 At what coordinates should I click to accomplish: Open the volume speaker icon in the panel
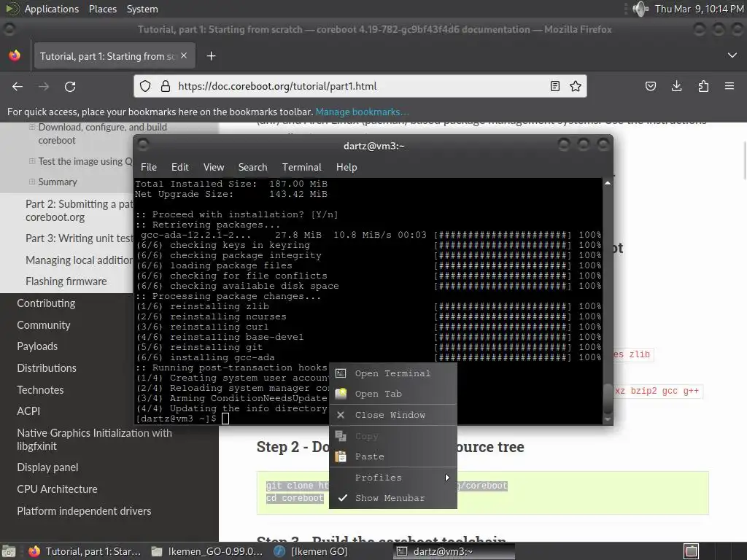(x=640, y=9)
